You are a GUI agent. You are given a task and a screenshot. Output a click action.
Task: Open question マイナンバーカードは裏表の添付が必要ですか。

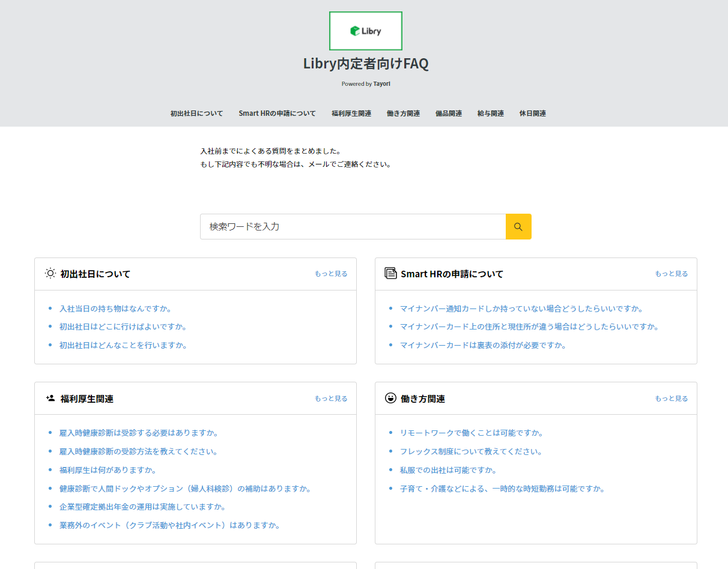484,345
